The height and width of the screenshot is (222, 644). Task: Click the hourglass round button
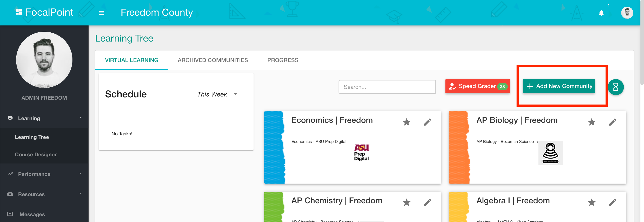click(x=616, y=87)
